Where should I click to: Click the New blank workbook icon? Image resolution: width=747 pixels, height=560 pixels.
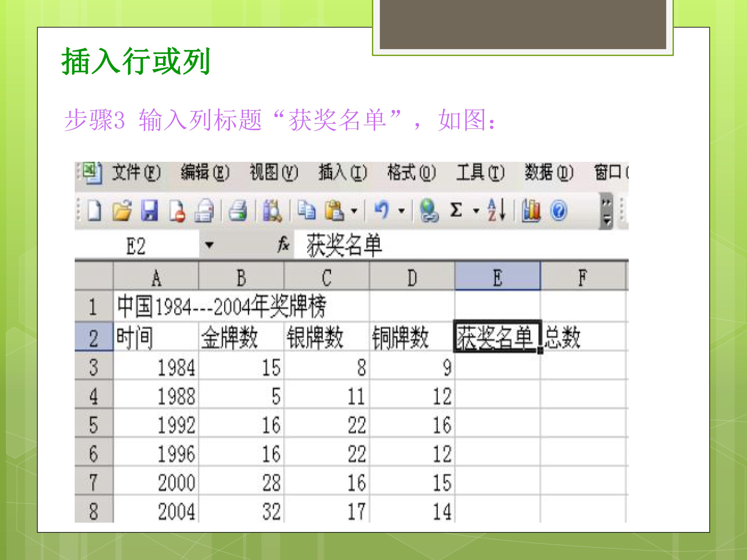(x=94, y=210)
